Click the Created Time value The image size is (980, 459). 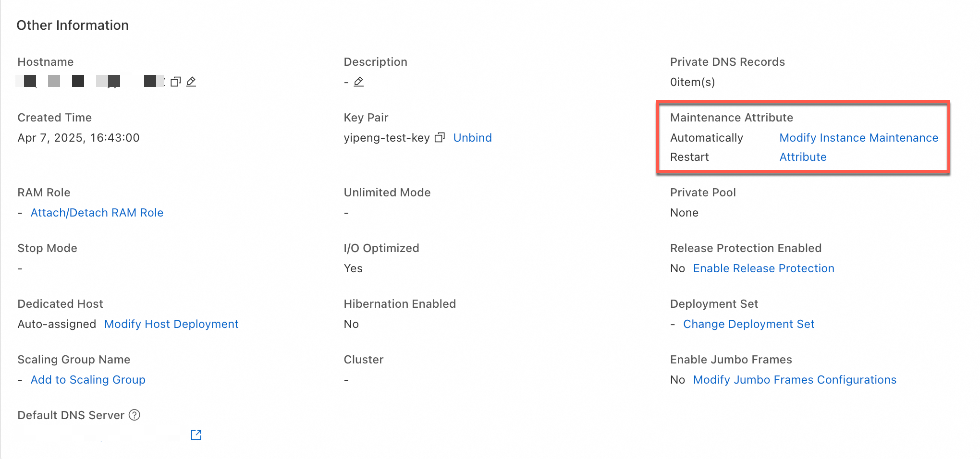coord(78,138)
